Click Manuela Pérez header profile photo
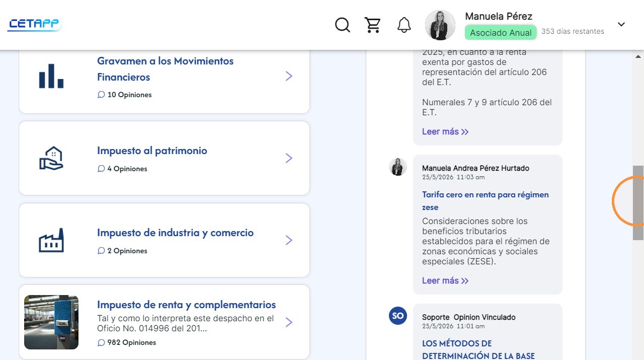This screenshot has width=644, height=360. click(440, 25)
